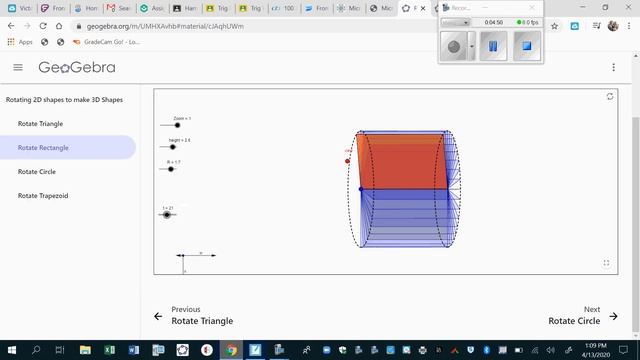Close the active GeoGebra browser tab
640x360 pixels.
423,8
